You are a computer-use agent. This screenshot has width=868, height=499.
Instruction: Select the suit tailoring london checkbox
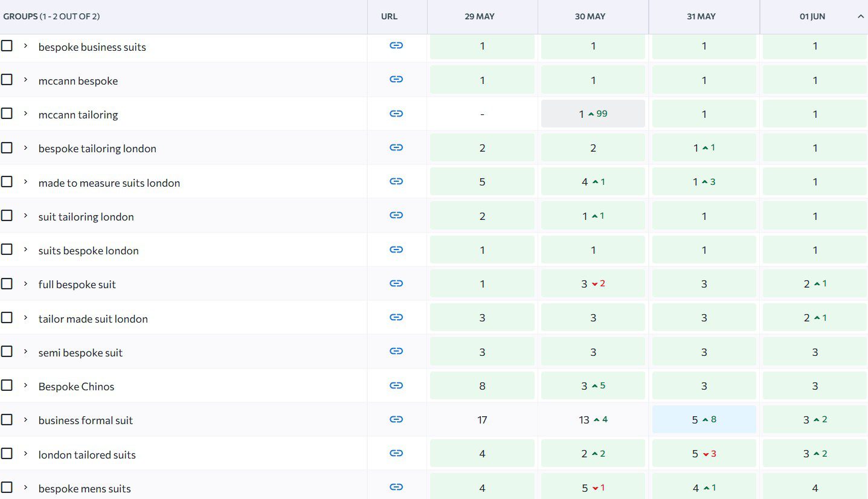pyautogui.click(x=7, y=216)
